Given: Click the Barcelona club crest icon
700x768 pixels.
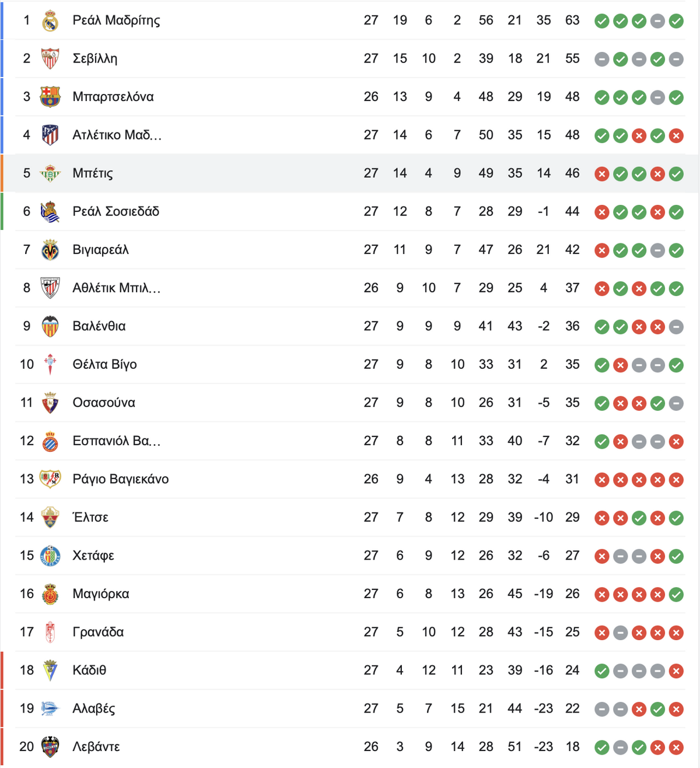Looking at the screenshot, I should [x=50, y=97].
